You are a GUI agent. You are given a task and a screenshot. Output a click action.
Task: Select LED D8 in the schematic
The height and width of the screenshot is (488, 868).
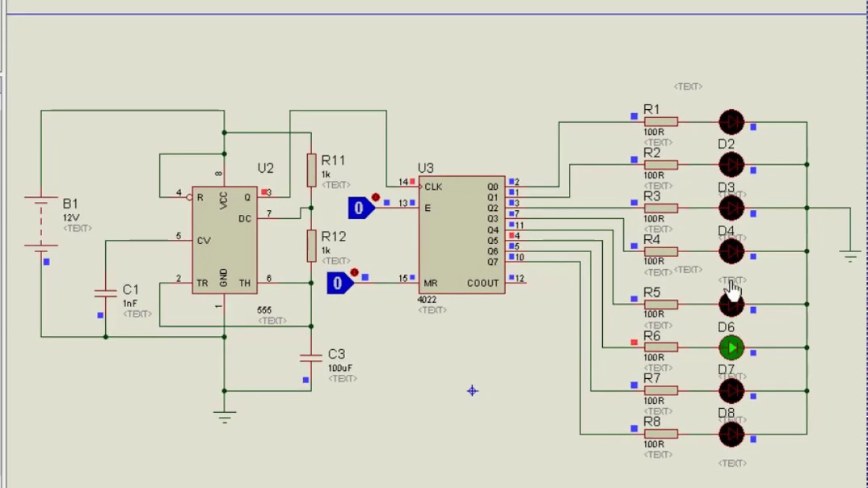click(x=732, y=434)
